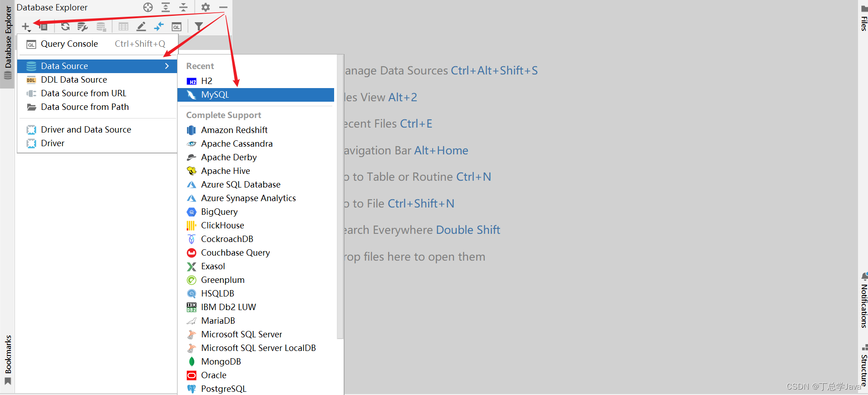868x395 pixels.
Task: Choose MariaDB data source
Action: coord(256,321)
